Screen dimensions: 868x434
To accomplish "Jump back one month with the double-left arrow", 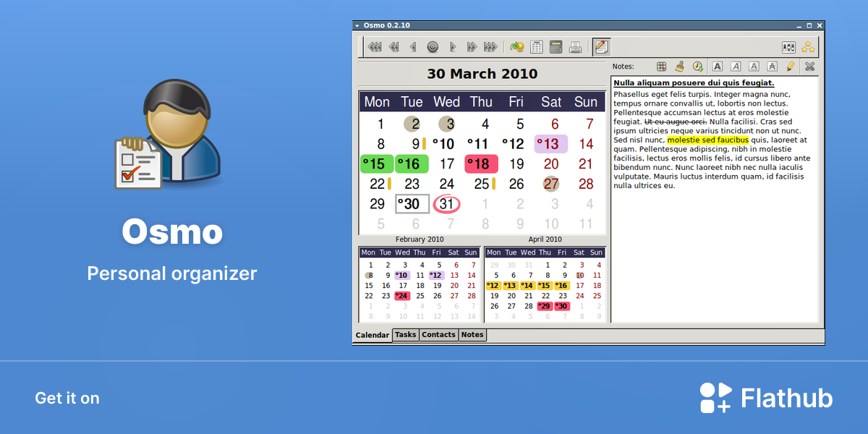I will tap(394, 47).
